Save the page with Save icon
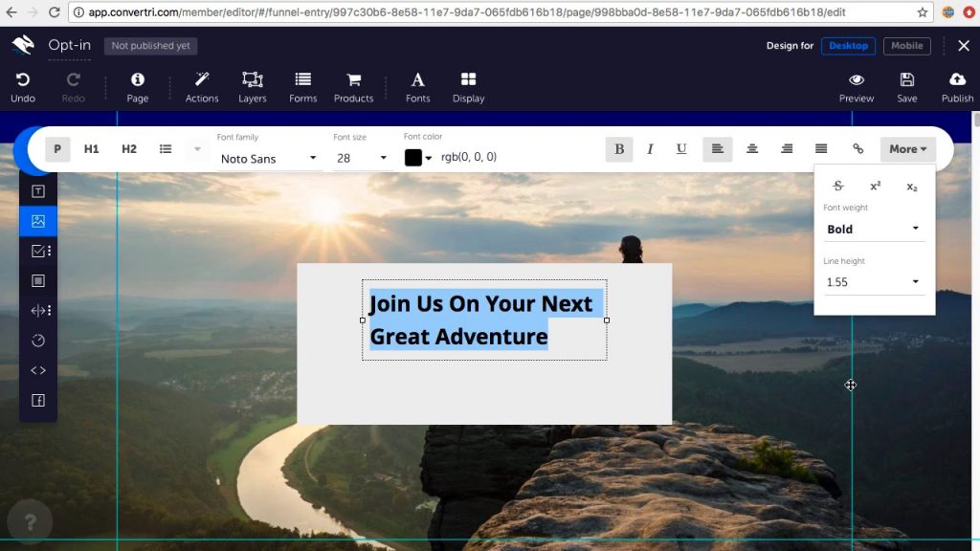This screenshot has height=551, width=980. pos(906,80)
